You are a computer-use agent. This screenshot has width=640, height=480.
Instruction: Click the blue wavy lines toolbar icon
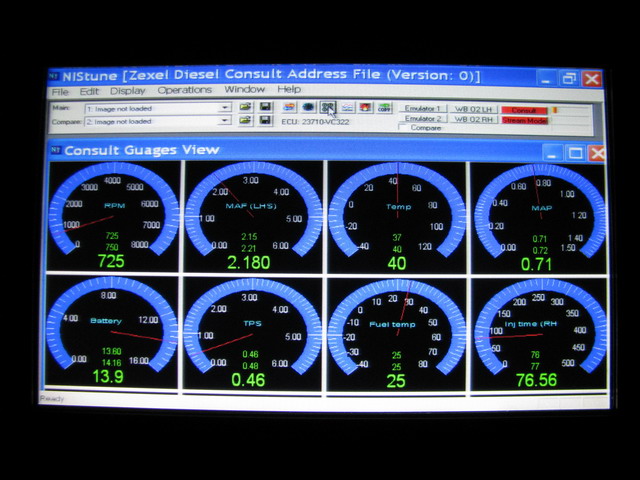tap(347, 107)
